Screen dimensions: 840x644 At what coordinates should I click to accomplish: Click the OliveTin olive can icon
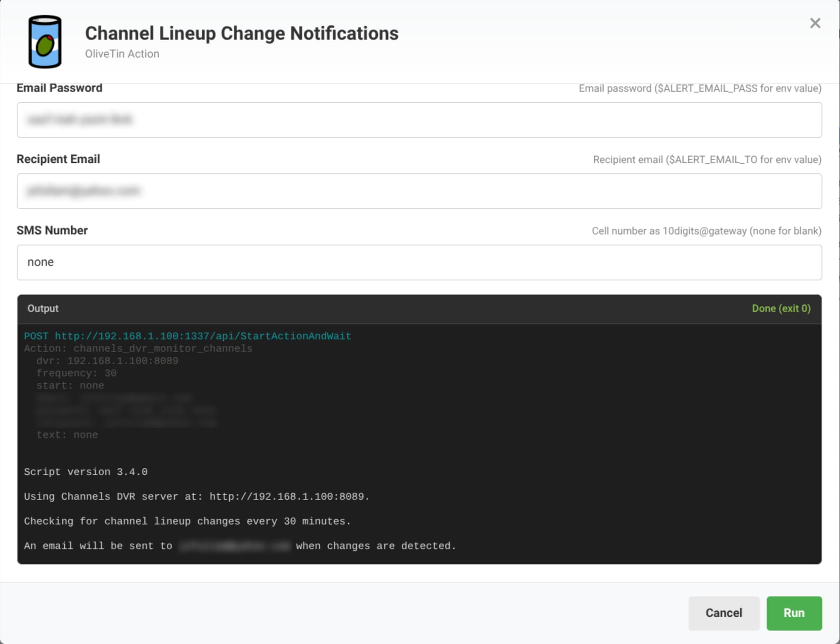45,42
